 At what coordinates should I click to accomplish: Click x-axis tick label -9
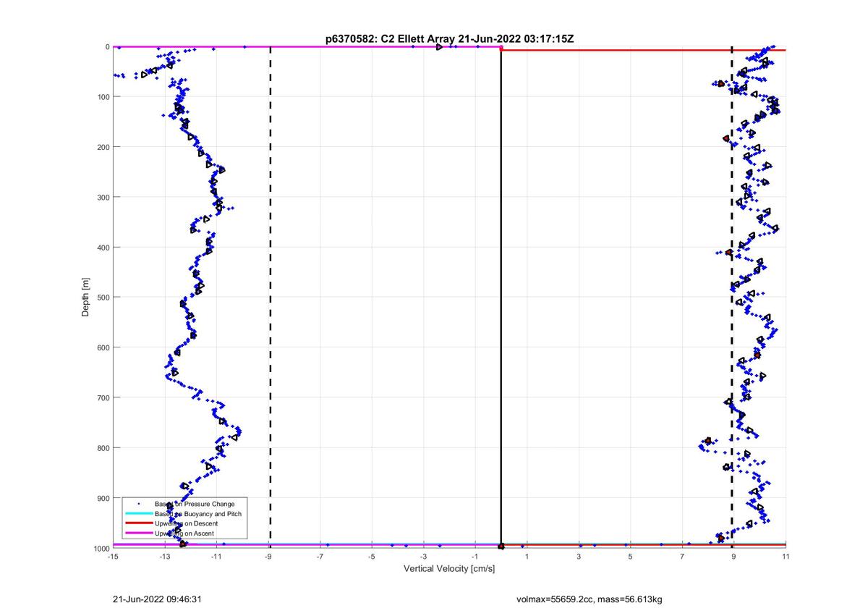268,557
